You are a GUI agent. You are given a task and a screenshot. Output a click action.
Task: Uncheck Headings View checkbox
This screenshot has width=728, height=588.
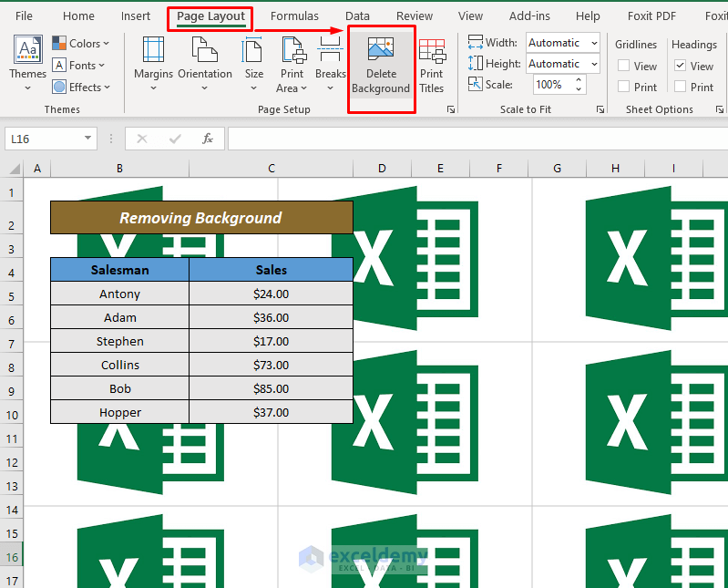[x=681, y=66]
